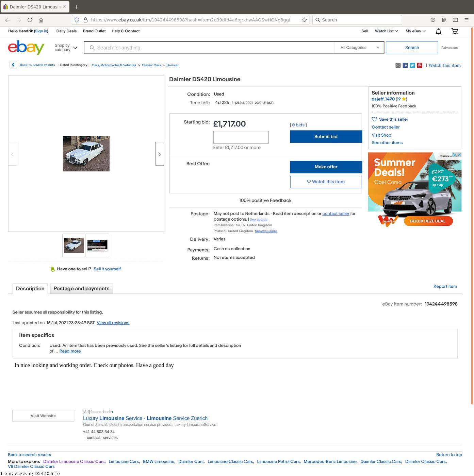The height and width of the screenshot is (476, 474).
Task: Expand Shop by category dropdown
Action: point(66,48)
